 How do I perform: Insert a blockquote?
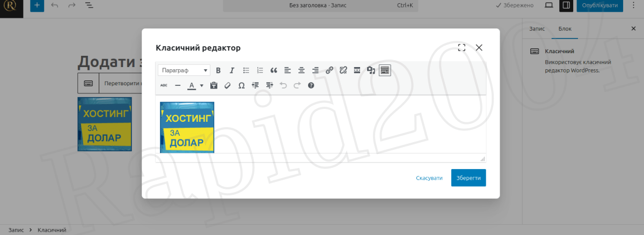point(274,70)
